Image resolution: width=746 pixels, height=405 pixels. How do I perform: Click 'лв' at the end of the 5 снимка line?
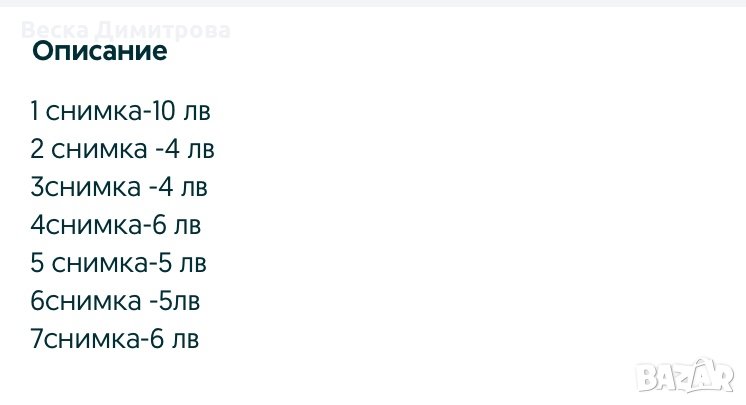[x=193, y=263]
